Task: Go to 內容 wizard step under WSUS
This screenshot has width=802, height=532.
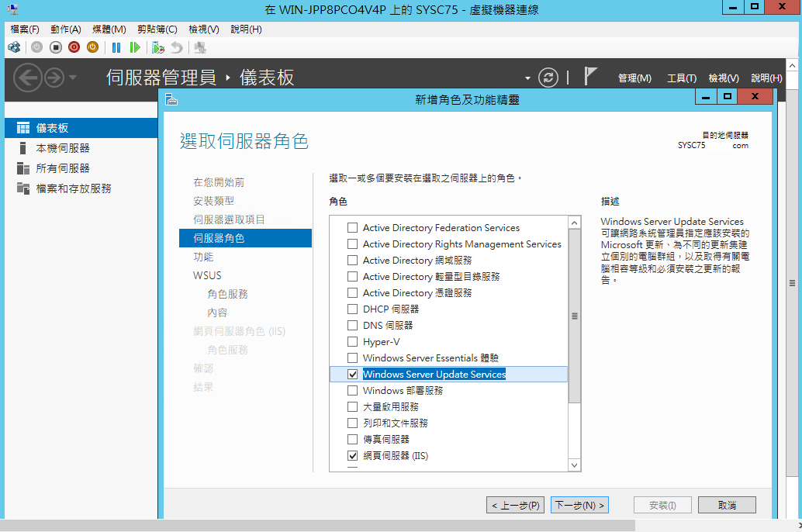Action: tap(217, 313)
